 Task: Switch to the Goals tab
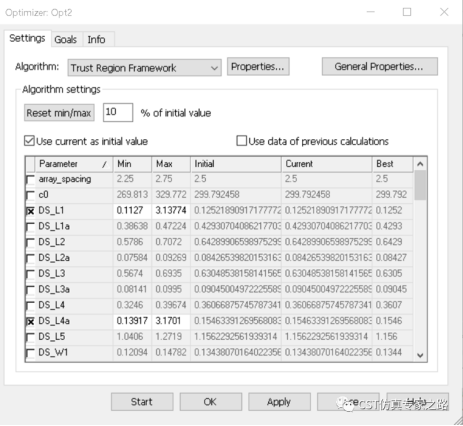coord(66,39)
